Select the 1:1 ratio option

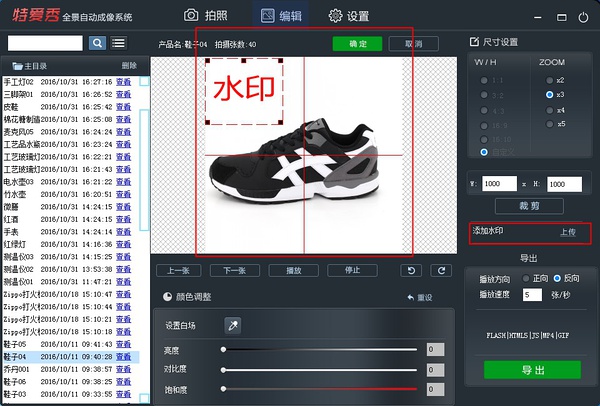point(484,80)
